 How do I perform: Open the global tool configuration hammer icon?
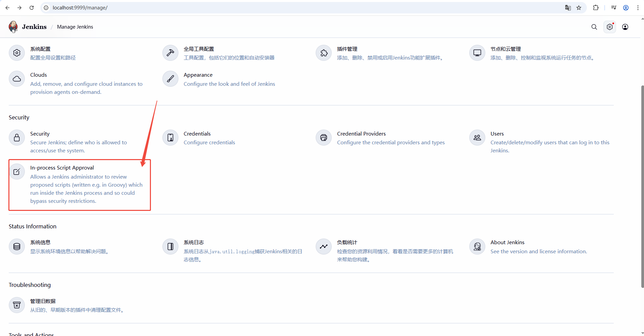click(x=170, y=53)
